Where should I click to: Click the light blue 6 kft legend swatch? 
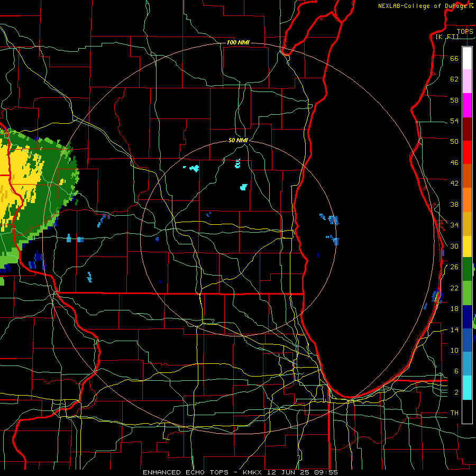(467, 364)
